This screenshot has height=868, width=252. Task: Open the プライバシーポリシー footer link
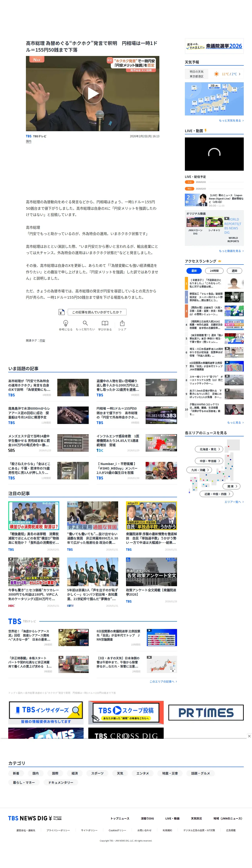[x=58, y=830]
